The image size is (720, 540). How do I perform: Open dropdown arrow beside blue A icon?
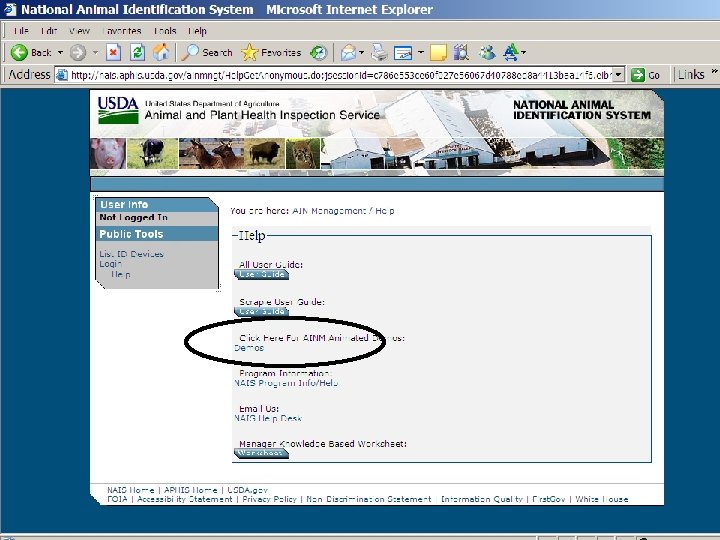(x=523, y=52)
